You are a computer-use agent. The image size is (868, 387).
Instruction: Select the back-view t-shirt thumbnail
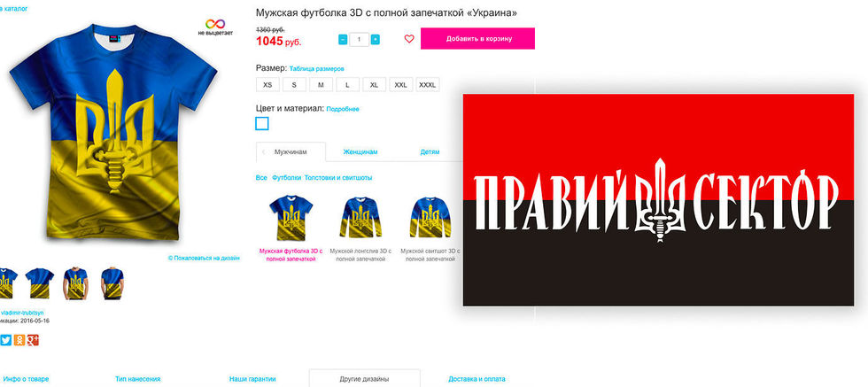coord(112,283)
